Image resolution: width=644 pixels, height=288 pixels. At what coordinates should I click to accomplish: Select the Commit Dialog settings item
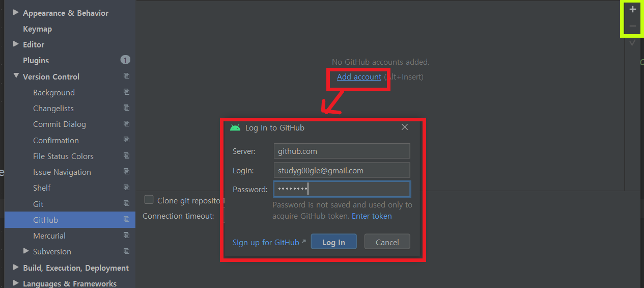tap(60, 124)
